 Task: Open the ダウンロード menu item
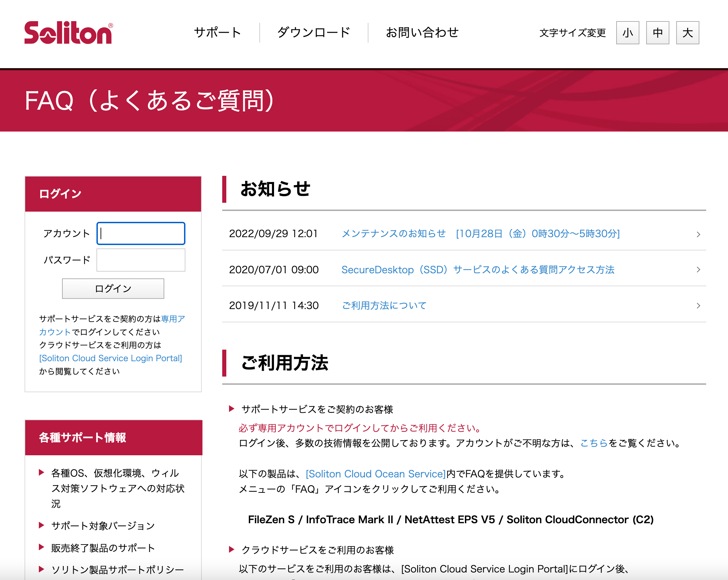pyautogui.click(x=313, y=32)
